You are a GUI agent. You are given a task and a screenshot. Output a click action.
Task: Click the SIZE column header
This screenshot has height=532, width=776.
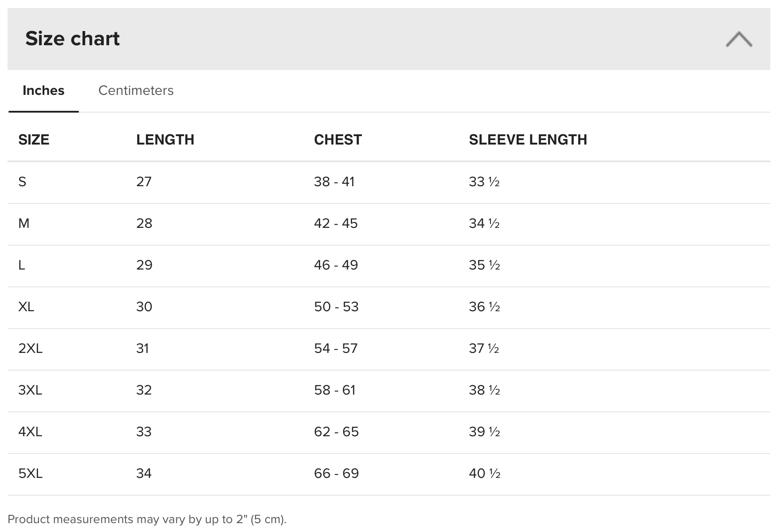pos(34,140)
